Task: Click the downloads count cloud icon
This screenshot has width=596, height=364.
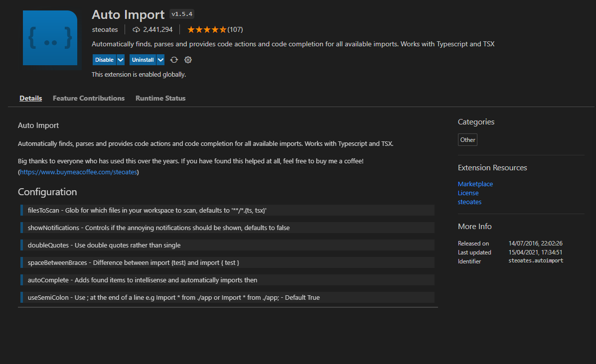Action: point(136,29)
